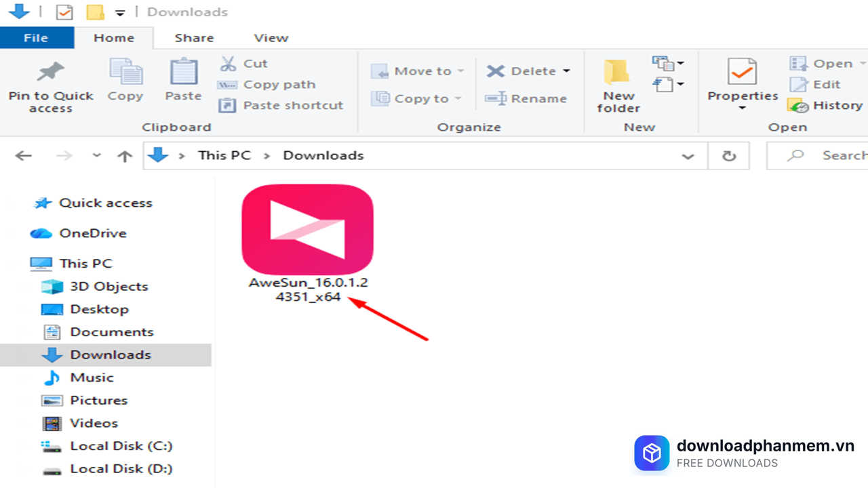Image resolution: width=868 pixels, height=488 pixels.
Task: Select Local Disk (C:) in sidebar
Action: coord(121,446)
